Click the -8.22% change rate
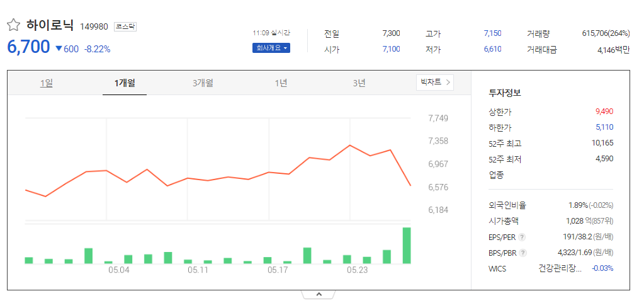Image resolution: width=644 pixels, height=303 pixels. (98, 49)
